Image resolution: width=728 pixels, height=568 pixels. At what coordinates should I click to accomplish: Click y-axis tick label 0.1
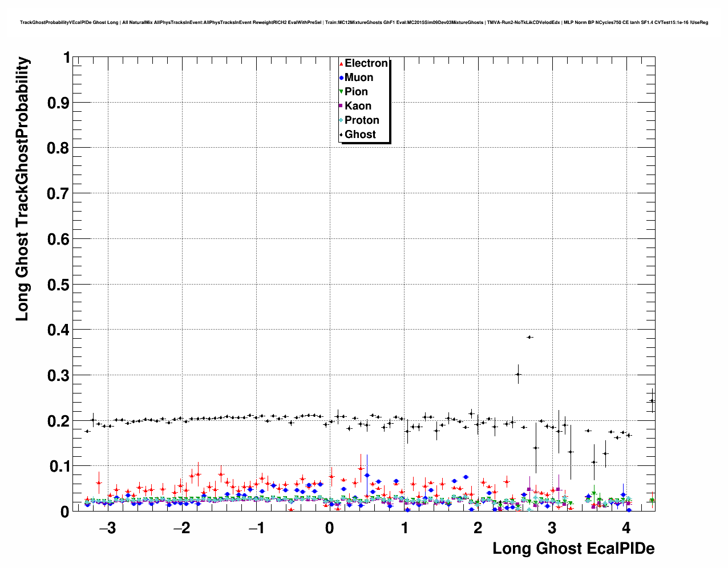[59, 466]
